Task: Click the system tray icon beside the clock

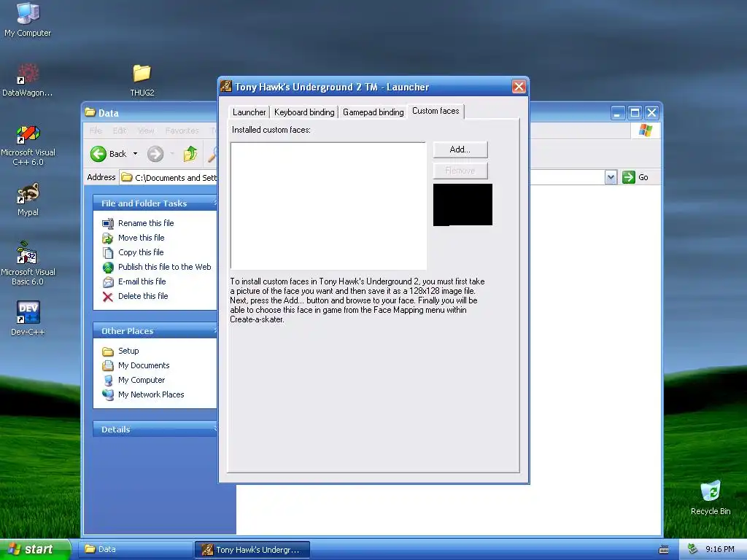Action: pyautogui.click(x=693, y=549)
